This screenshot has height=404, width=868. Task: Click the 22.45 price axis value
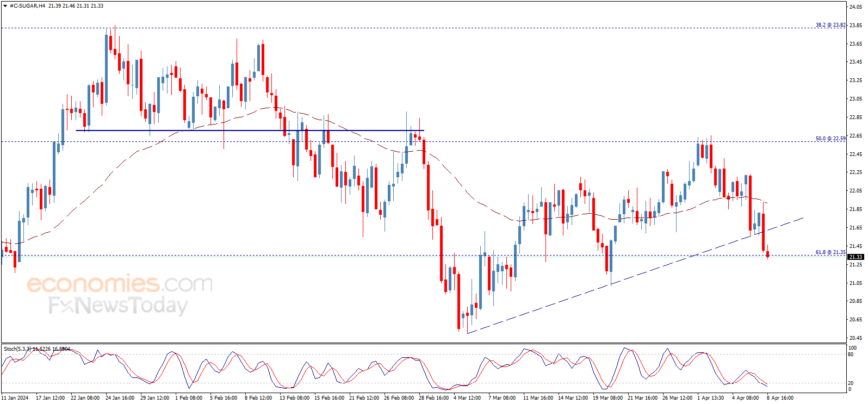point(855,154)
